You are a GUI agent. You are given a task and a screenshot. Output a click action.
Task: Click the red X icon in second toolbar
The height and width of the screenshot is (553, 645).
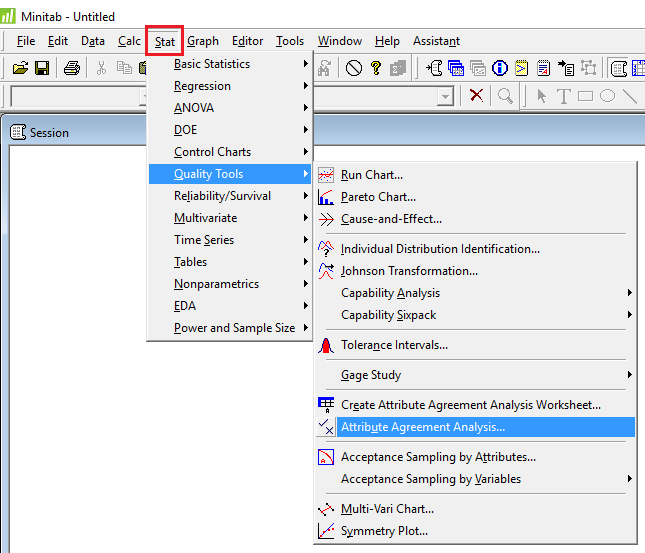coord(476,96)
